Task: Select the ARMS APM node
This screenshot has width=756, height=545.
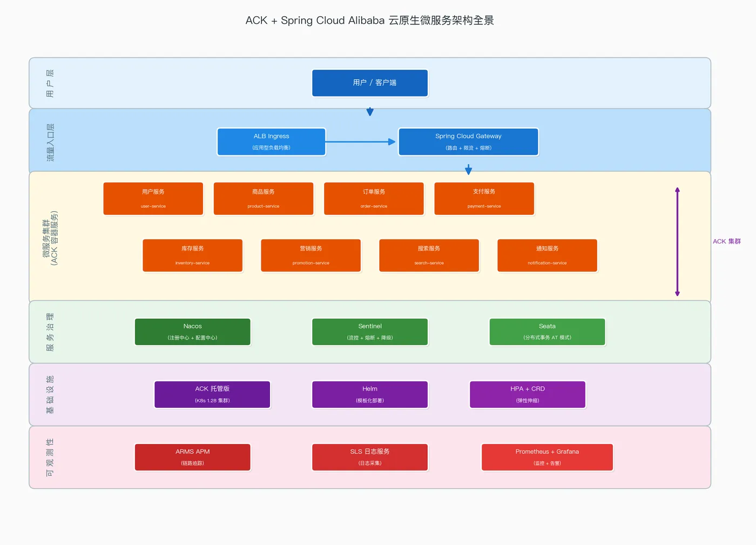Action: (193, 457)
